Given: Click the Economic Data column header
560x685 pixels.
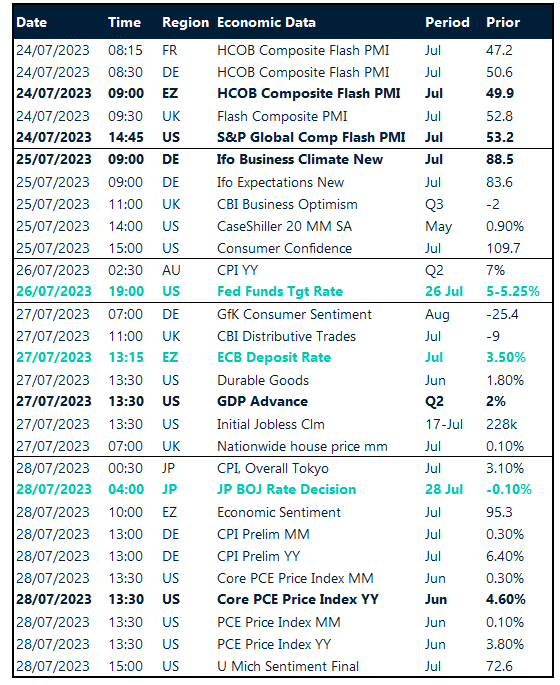Looking at the screenshot, I should point(266,23).
